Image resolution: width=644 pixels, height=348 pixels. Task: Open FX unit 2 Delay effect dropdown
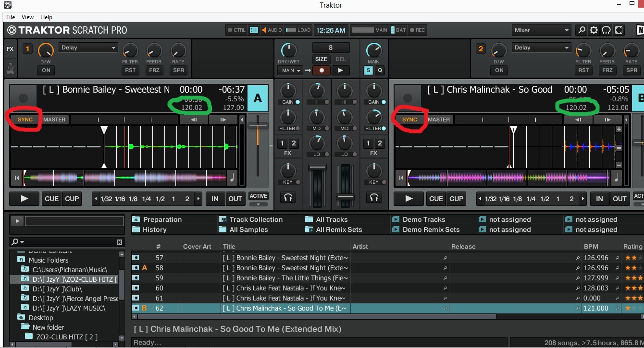pyautogui.click(x=542, y=48)
